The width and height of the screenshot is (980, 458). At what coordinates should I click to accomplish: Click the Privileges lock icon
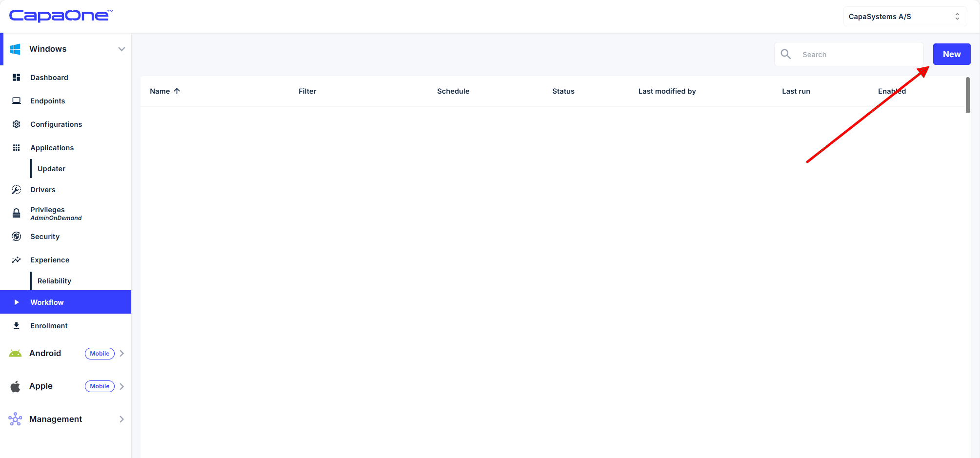click(x=16, y=213)
